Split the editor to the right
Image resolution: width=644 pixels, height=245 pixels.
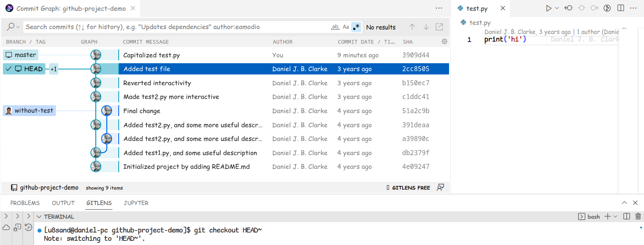pos(621,8)
